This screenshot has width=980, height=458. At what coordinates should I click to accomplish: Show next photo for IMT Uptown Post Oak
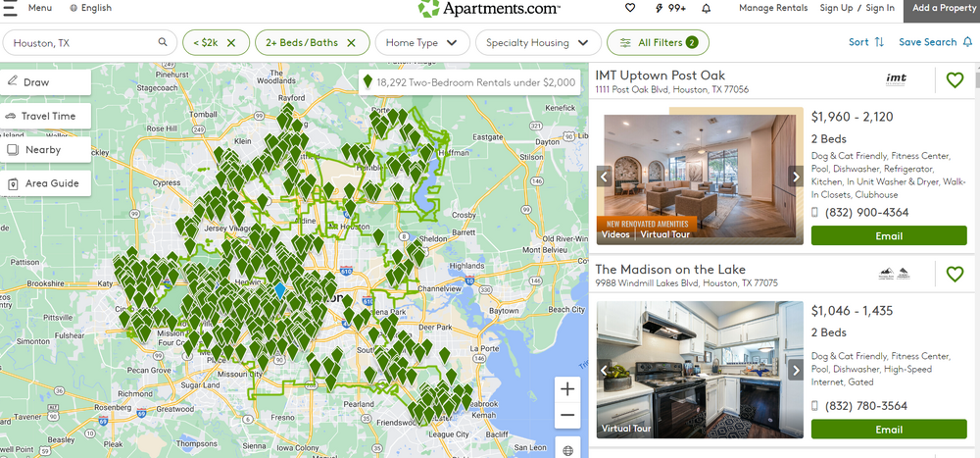pos(796,177)
